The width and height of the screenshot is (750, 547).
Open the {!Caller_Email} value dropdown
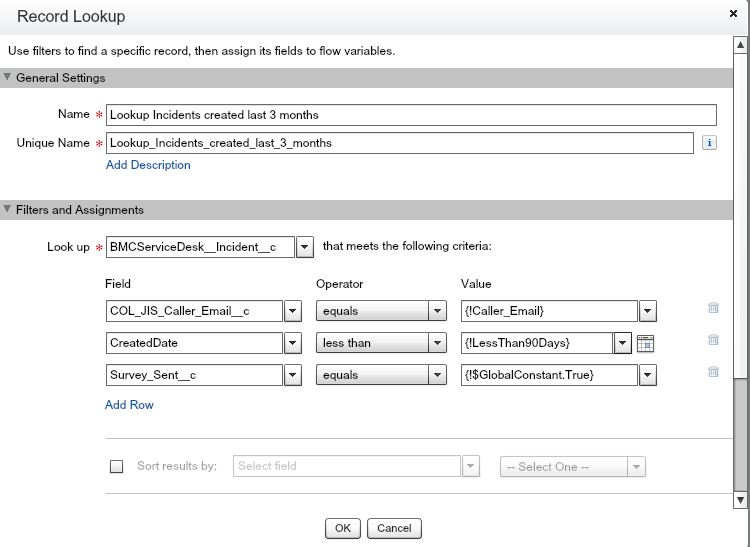pyautogui.click(x=648, y=311)
